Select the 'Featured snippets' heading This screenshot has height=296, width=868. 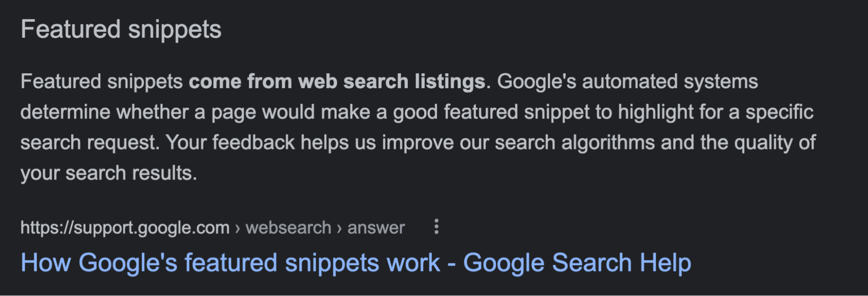pos(122,29)
